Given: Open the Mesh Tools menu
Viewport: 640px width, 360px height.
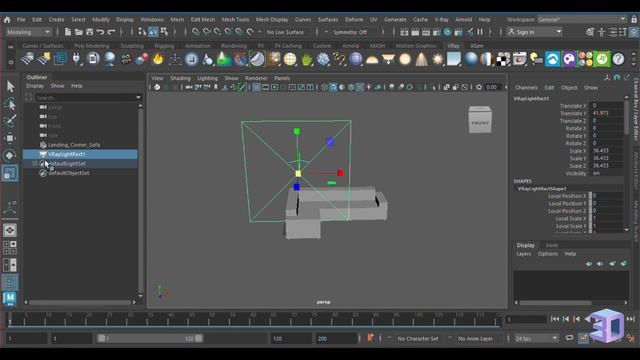Looking at the screenshot, I should tap(235, 20).
